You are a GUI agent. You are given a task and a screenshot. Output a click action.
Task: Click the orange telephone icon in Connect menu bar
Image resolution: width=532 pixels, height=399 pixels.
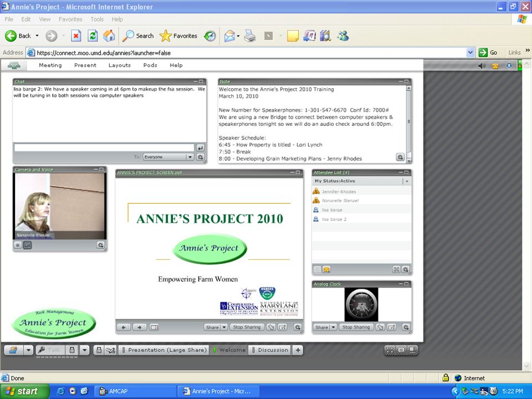(x=495, y=66)
